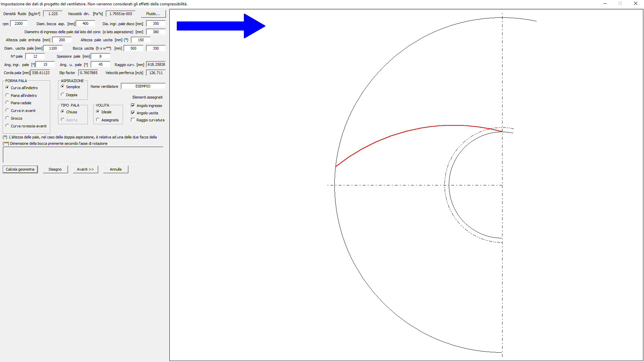The image size is (644, 362).
Task: Select "Curva in avanti" under FORMA PALA
Action: point(7,111)
